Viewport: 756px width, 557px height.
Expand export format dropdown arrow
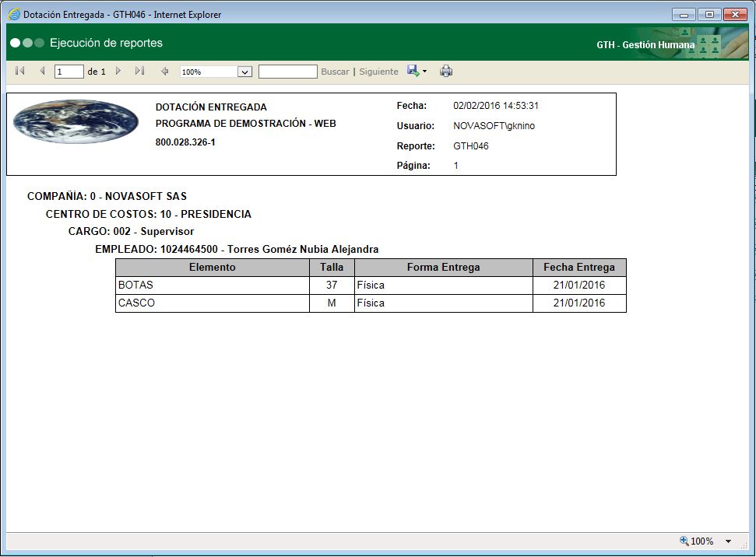(x=425, y=72)
